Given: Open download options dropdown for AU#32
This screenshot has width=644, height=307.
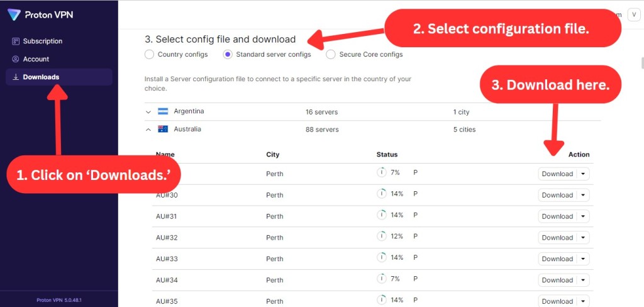Looking at the screenshot, I should click(583, 238).
